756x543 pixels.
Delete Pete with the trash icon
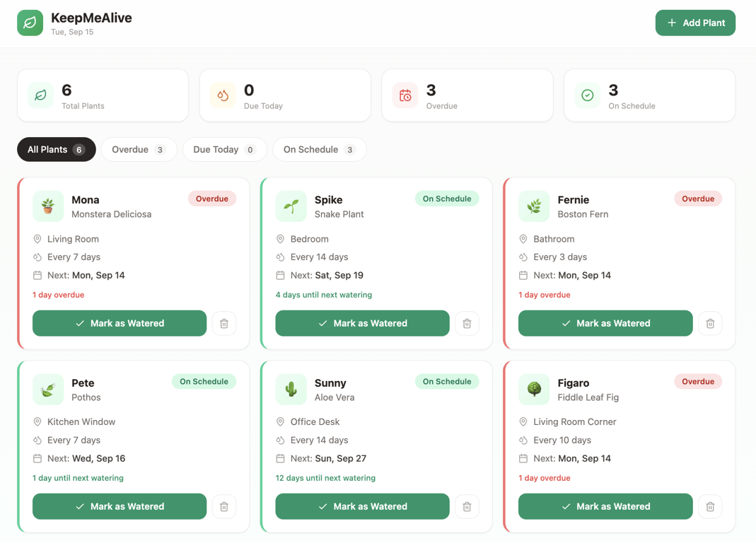[224, 506]
